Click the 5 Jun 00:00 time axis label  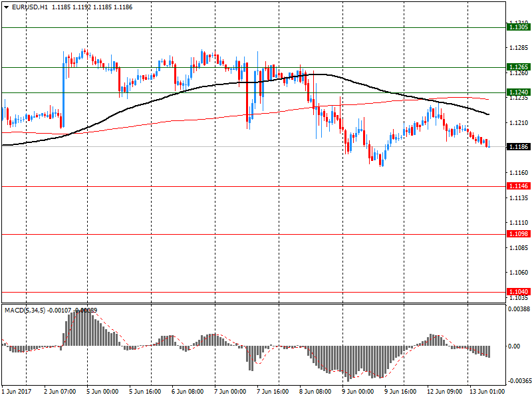click(102, 392)
